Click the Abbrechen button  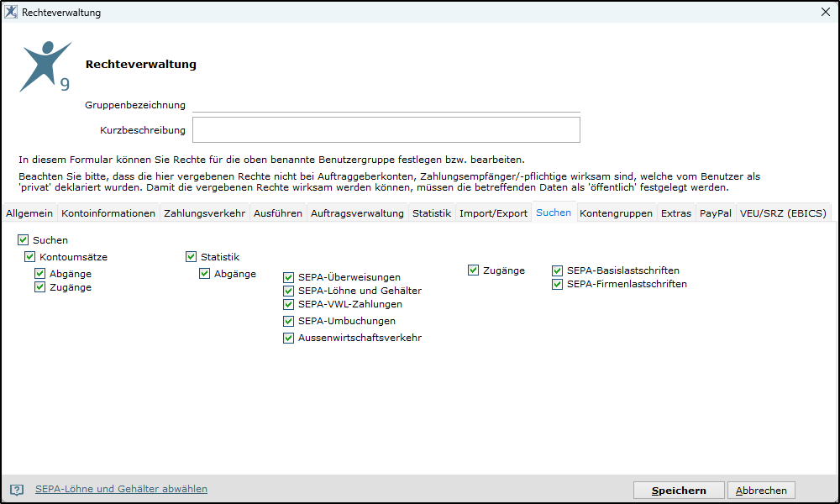point(761,490)
